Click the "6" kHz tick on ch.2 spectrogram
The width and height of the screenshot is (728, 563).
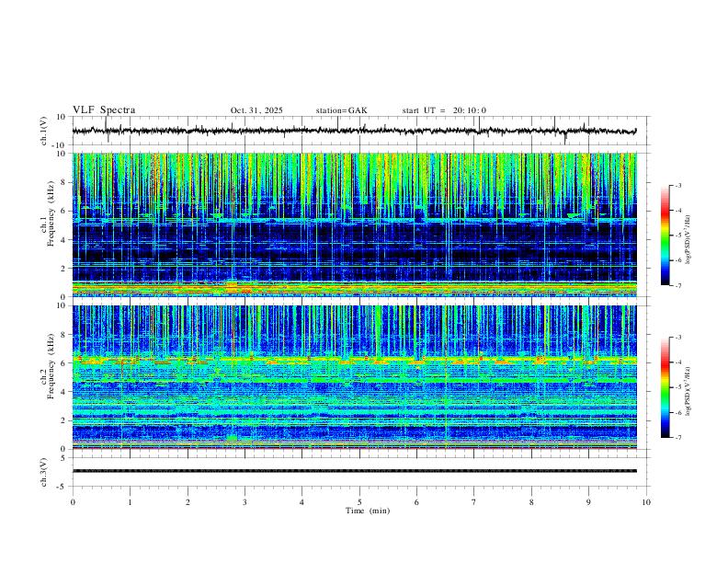(63, 363)
